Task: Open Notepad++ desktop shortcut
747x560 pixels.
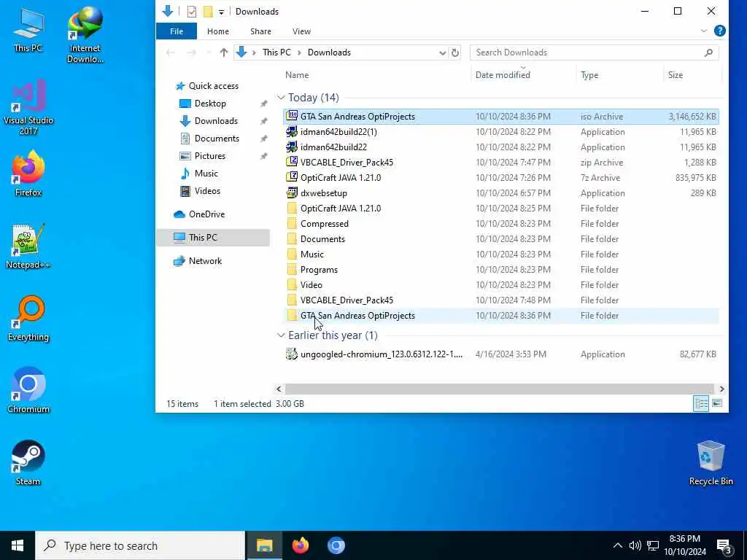Action: click(28, 246)
